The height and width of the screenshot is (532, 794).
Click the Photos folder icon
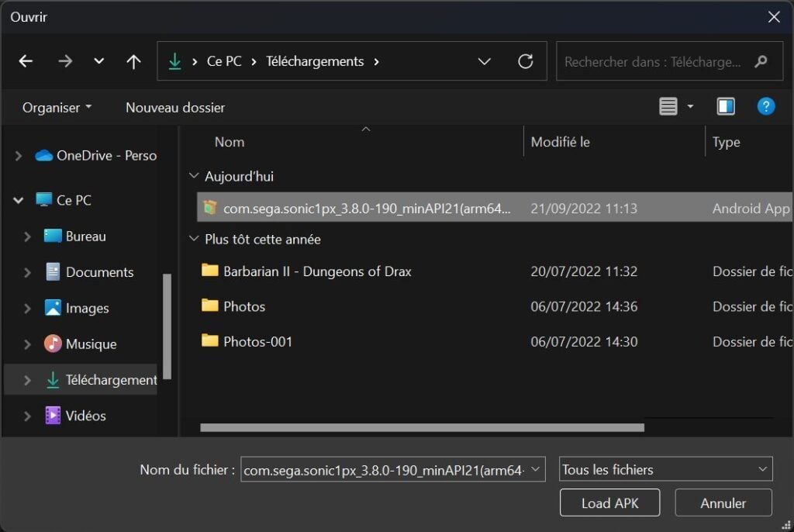(209, 305)
